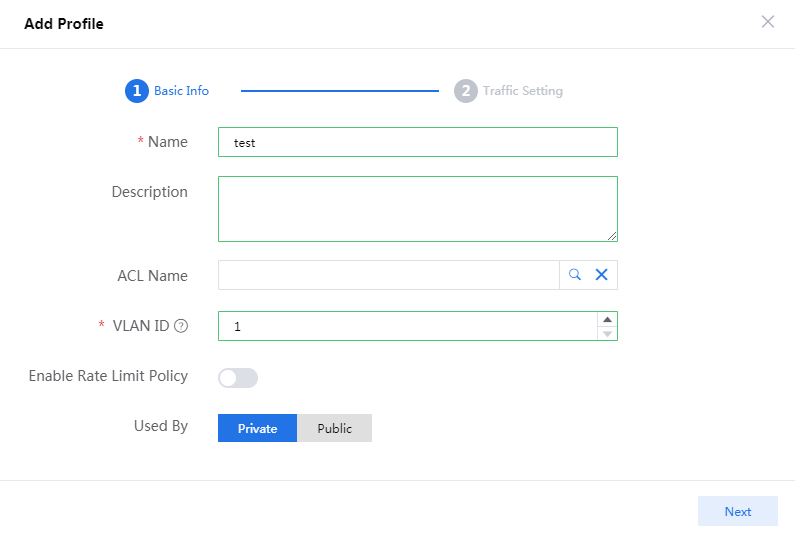Toggle Enable Rate Limit Policy switch
This screenshot has height=538, width=795.
pos(238,377)
